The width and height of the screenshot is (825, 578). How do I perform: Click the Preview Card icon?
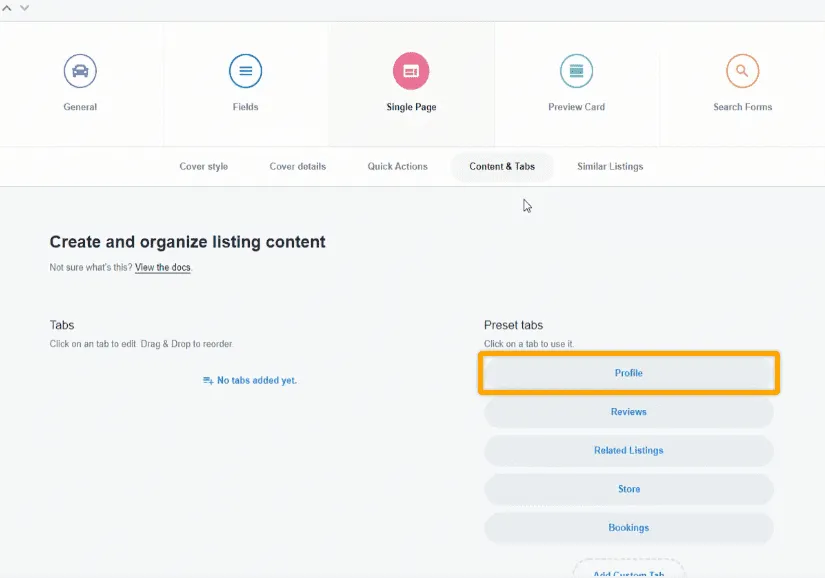pyautogui.click(x=576, y=71)
